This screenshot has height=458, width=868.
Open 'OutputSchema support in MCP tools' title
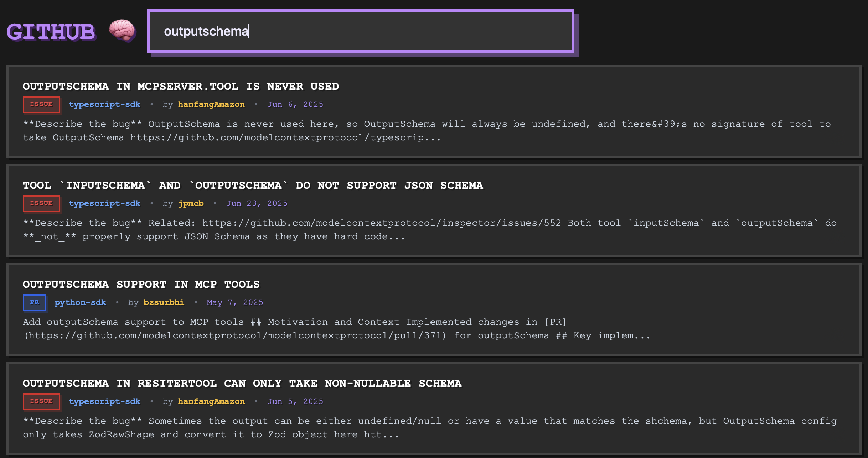[x=141, y=285]
